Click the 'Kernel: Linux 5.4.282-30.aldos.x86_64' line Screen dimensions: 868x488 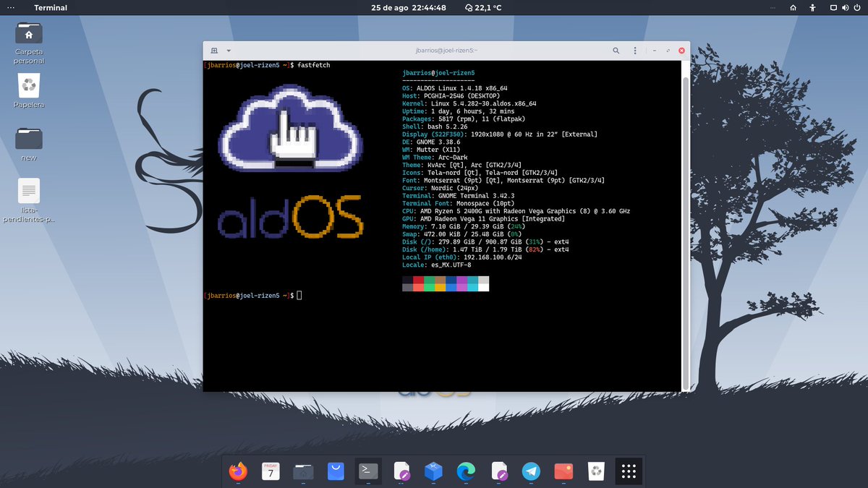coord(469,103)
